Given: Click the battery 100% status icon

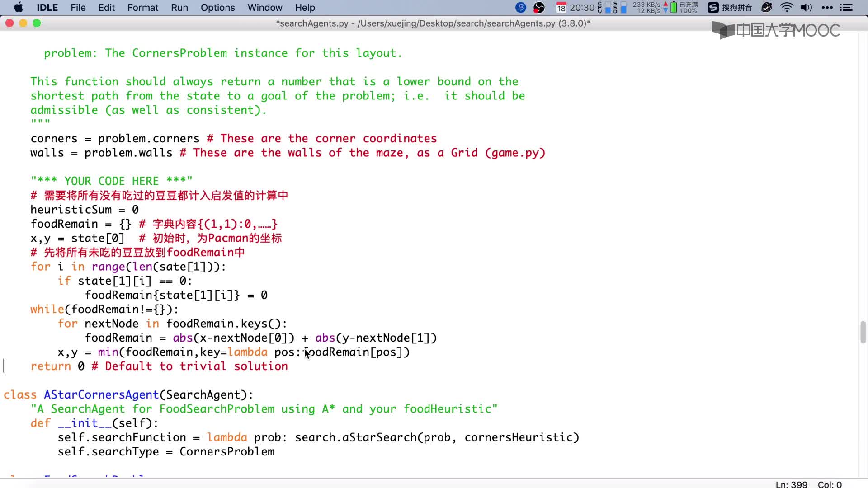Looking at the screenshot, I should (x=684, y=8).
